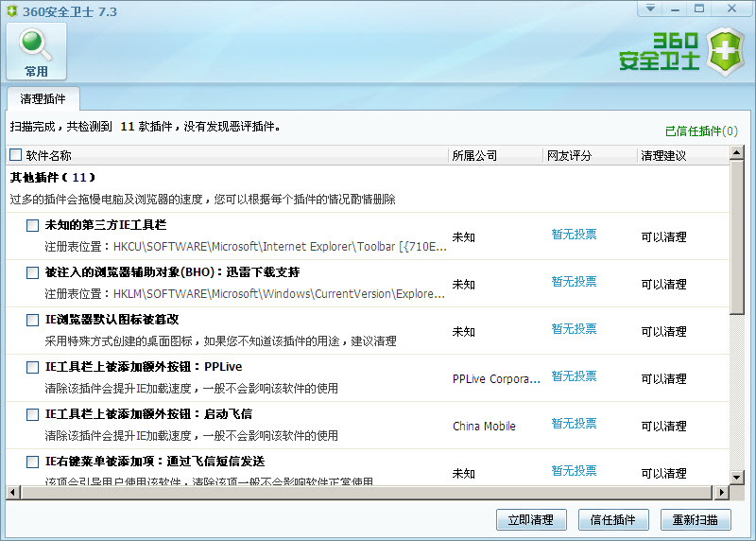
Task: Enable checkbox for PPLive toolbar button entry
Action: click(x=32, y=367)
